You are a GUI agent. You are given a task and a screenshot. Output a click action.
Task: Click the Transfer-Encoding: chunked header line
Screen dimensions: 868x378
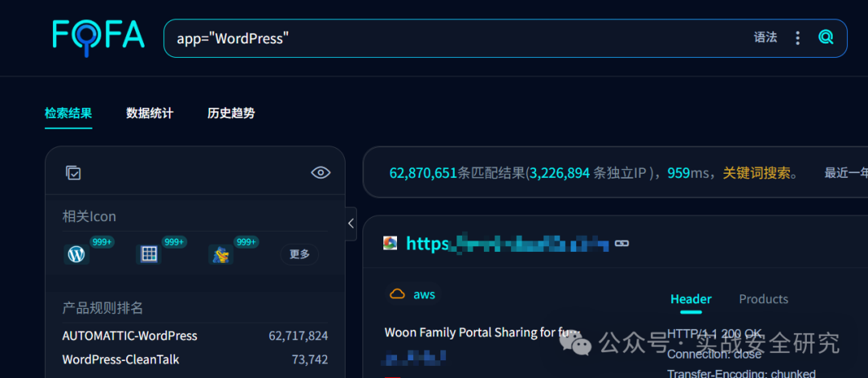(x=741, y=373)
